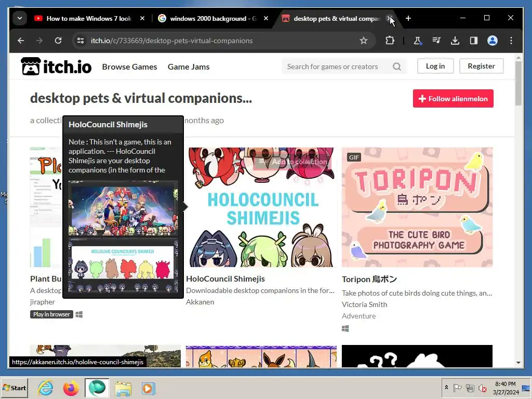The image size is (532, 399).
Task: Open the tab search dropdown arrow
Action: 20,18
